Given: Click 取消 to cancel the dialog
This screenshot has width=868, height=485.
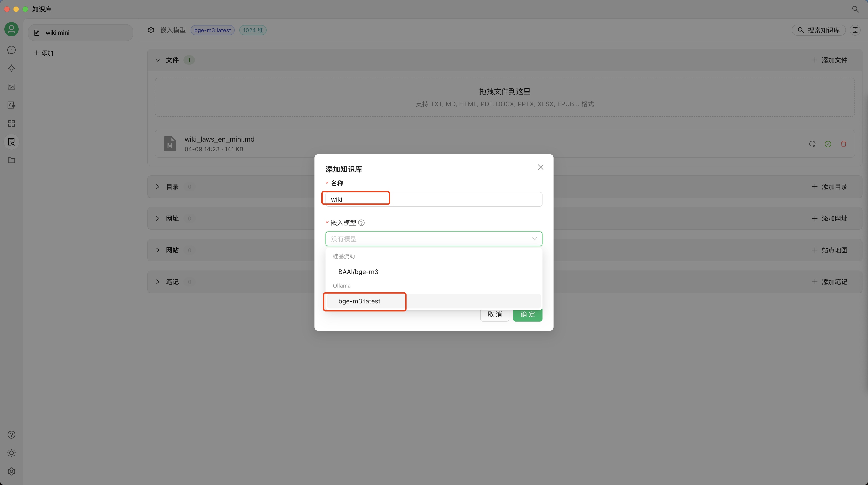Looking at the screenshot, I should [x=494, y=314].
